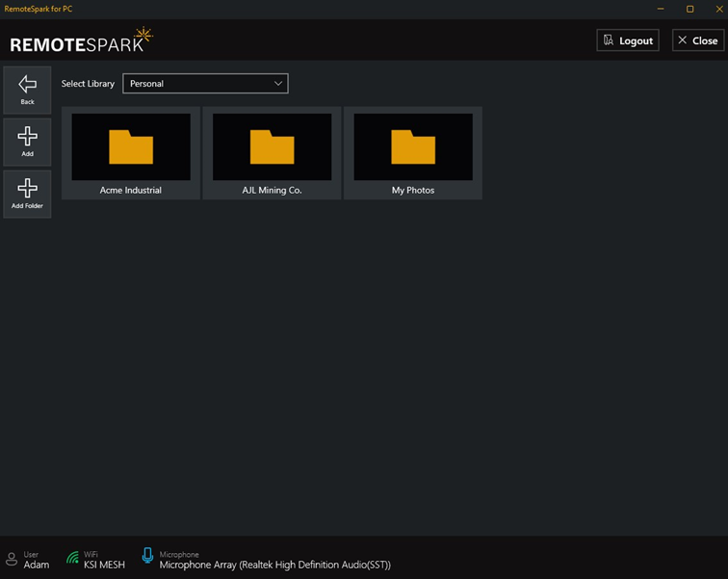Minimize the RemoteSpark for PC window

661,9
